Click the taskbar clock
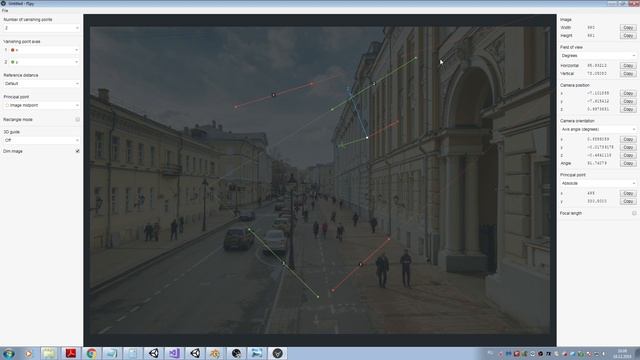 click(622, 354)
